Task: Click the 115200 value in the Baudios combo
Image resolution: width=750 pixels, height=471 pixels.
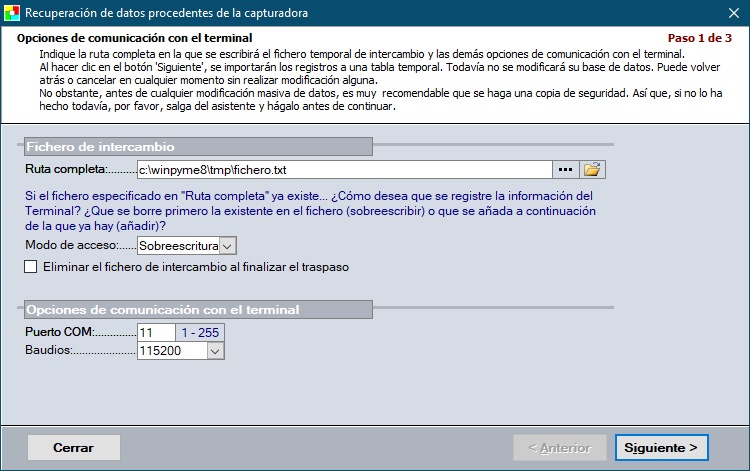Action: 170,351
